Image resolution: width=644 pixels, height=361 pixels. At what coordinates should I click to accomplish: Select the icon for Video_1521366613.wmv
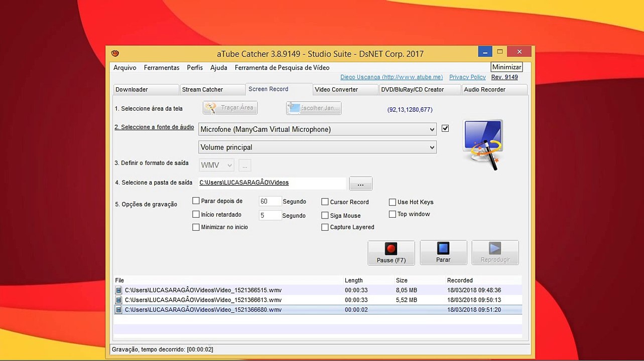coord(118,300)
